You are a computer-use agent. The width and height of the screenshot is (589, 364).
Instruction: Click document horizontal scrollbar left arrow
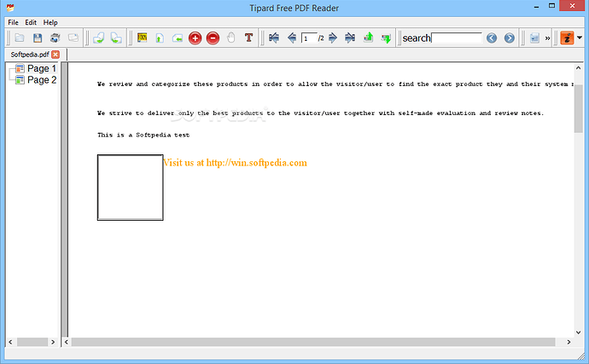click(x=67, y=342)
